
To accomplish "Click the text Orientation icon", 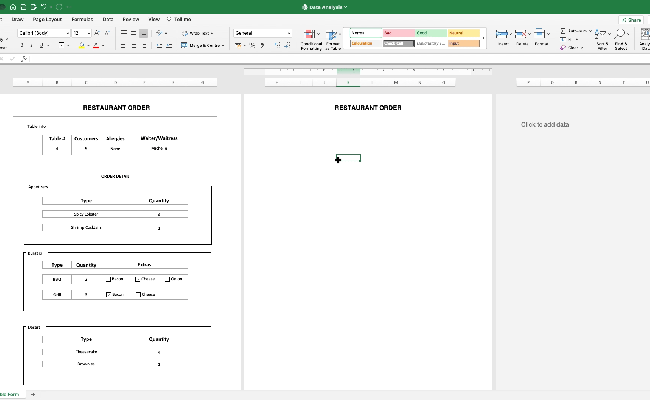I will pyautogui.click(x=160, y=33).
